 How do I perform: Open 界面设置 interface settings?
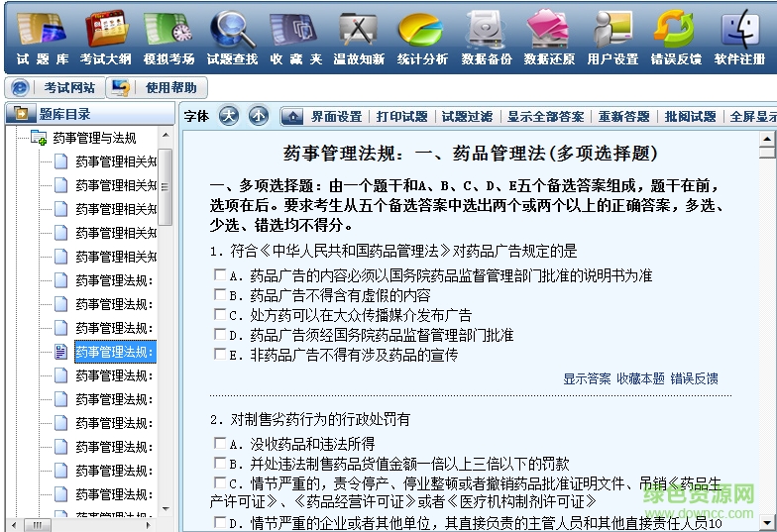click(337, 117)
